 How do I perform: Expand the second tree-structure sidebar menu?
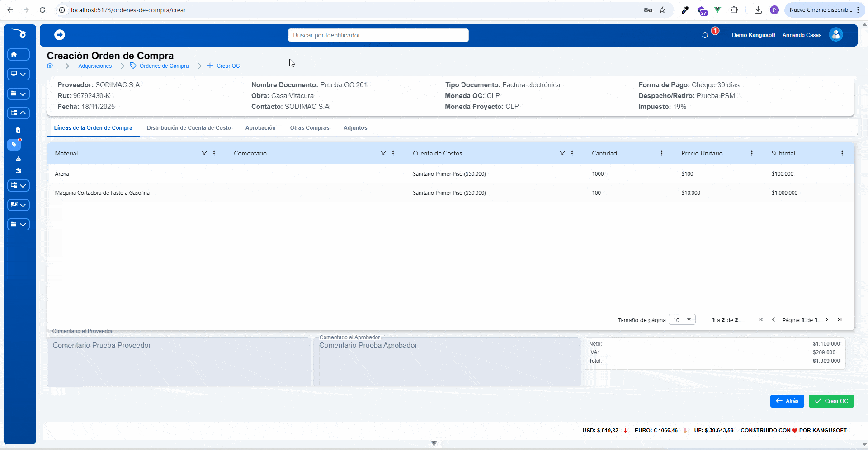19,186
